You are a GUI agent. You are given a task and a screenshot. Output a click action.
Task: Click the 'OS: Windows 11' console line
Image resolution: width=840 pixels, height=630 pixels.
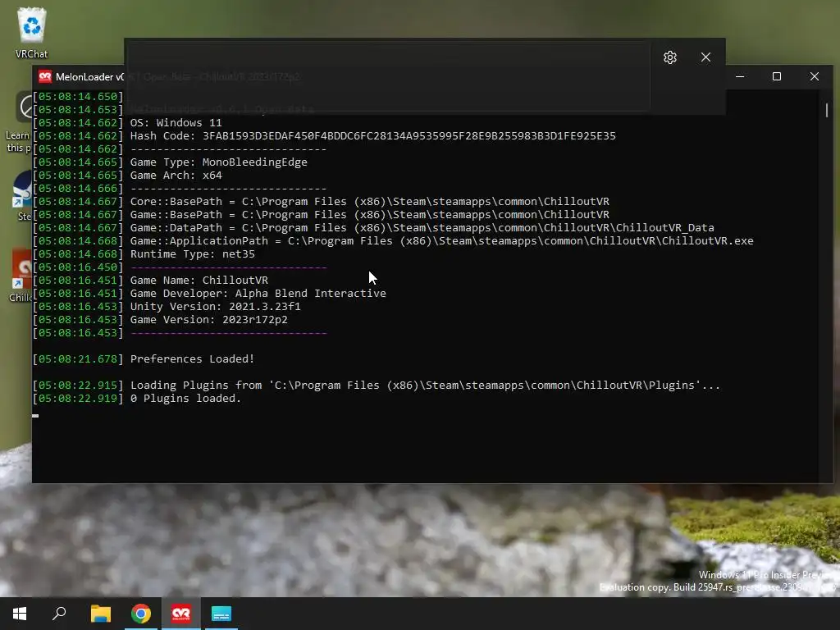click(x=176, y=123)
